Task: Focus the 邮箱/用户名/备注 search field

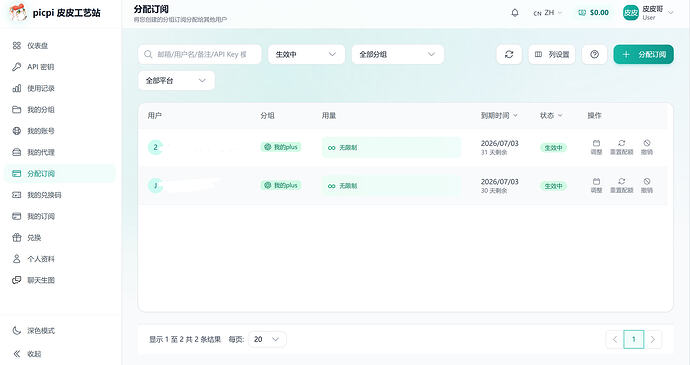Action: (x=200, y=54)
